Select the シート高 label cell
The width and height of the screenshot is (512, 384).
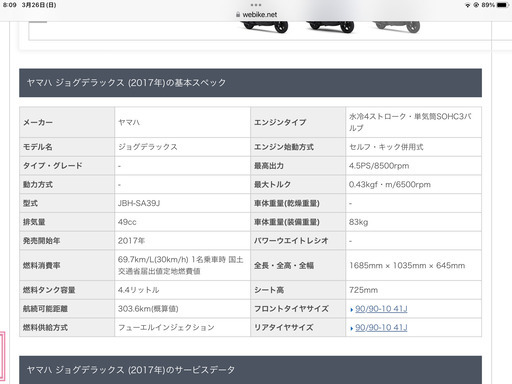[x=298, y=290]
